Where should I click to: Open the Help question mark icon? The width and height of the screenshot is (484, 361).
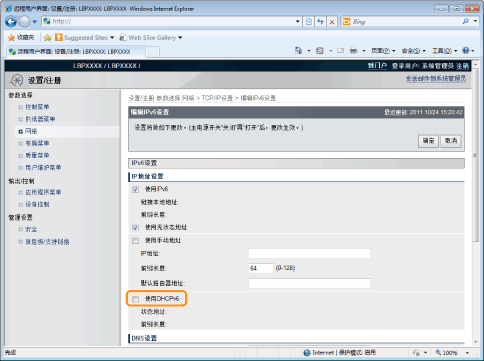point(466,51)
